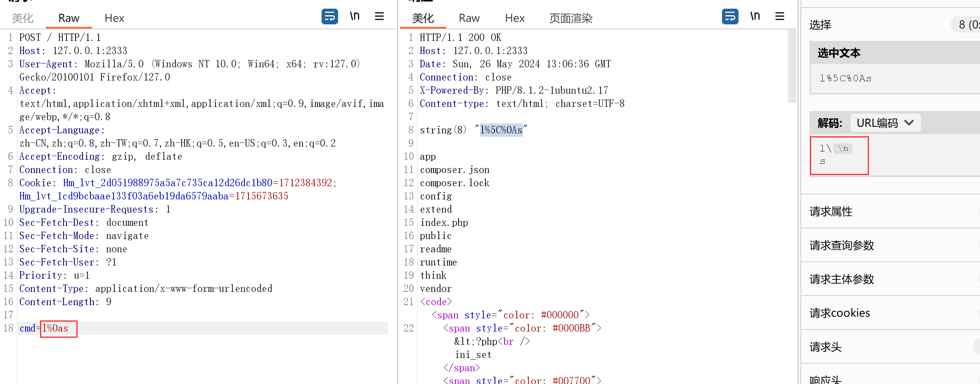The image size is (980, 384).
Task: Toggle word wrap icon in request panel
Action: [329, 17]
